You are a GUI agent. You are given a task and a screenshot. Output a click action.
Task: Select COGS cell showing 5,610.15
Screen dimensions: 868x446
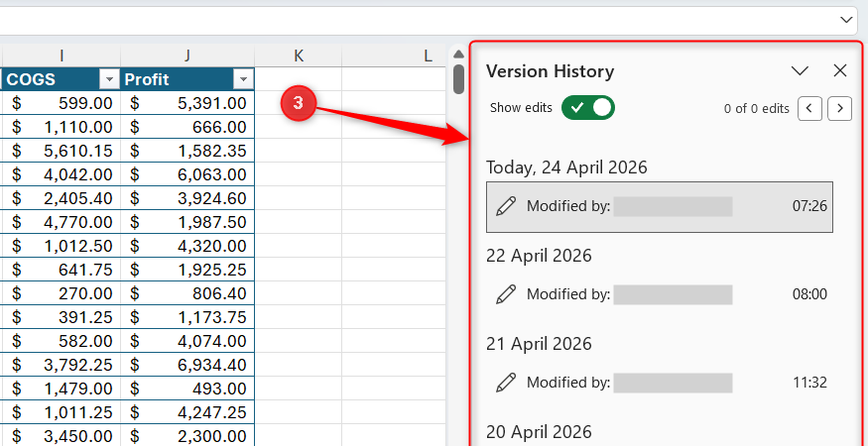[62, 151]
